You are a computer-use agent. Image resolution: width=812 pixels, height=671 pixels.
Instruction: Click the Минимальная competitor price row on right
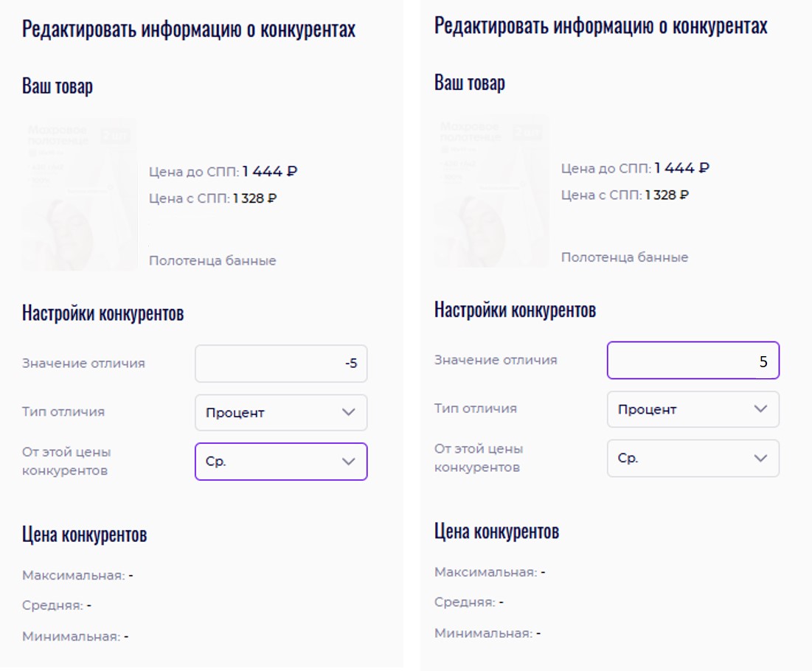click(x=487, y=633)
